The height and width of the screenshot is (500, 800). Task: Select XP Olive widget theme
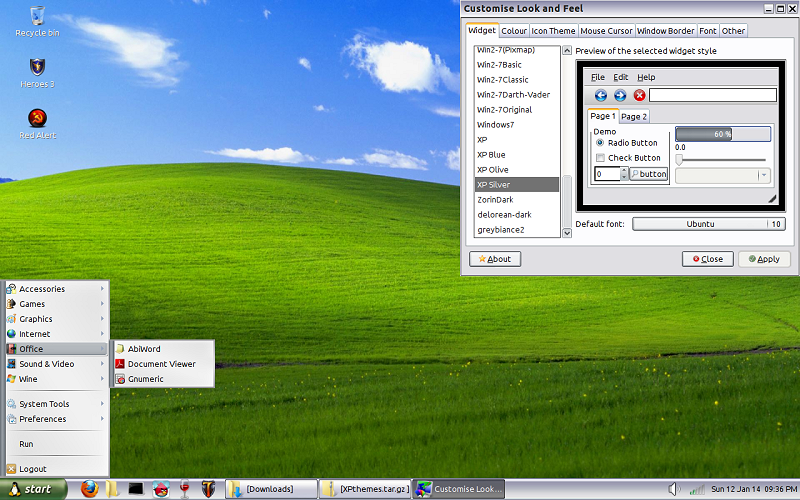tap(516, 169)
